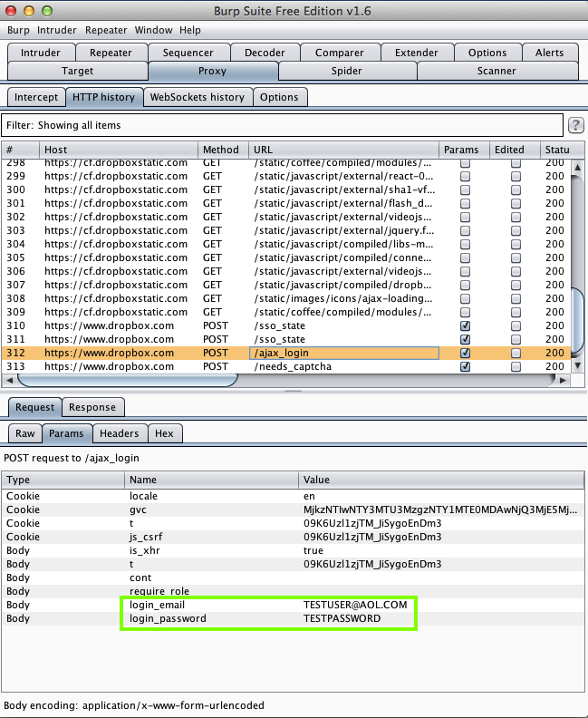The height and width of the screenshot is (718, 588).
Task: Switch to the Decoder tab
Action: pos(265,53)
